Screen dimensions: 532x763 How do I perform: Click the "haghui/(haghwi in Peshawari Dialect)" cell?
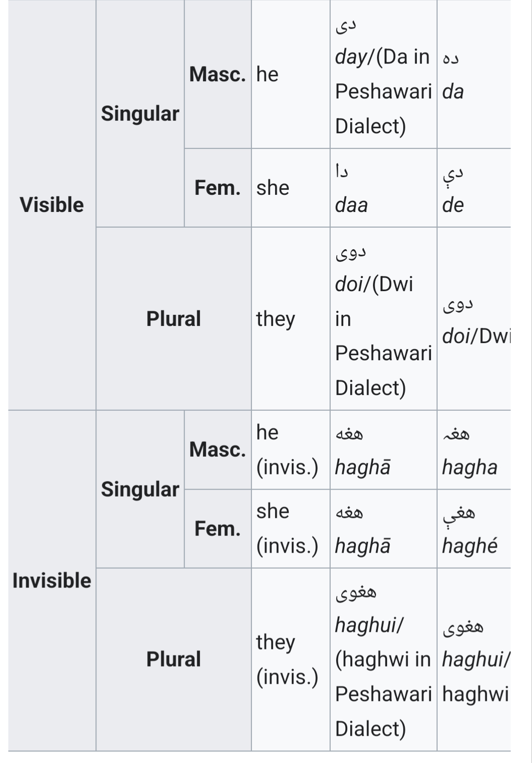(383, 659)
